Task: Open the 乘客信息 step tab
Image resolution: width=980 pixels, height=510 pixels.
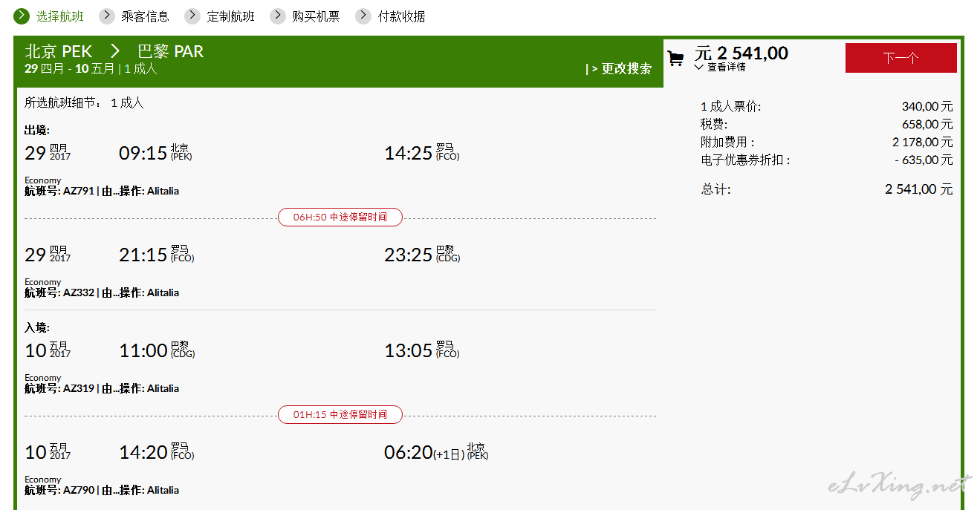Action: (x=145, y=16)
